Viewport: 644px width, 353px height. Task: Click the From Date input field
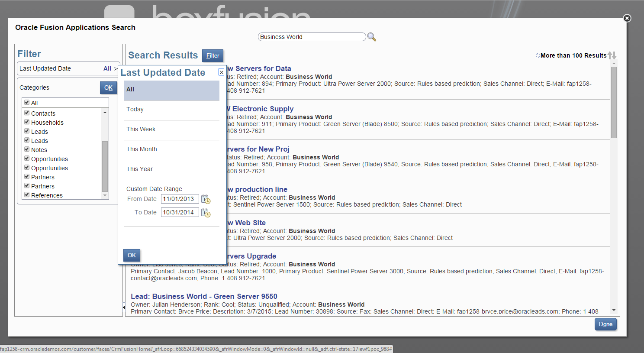180,199
